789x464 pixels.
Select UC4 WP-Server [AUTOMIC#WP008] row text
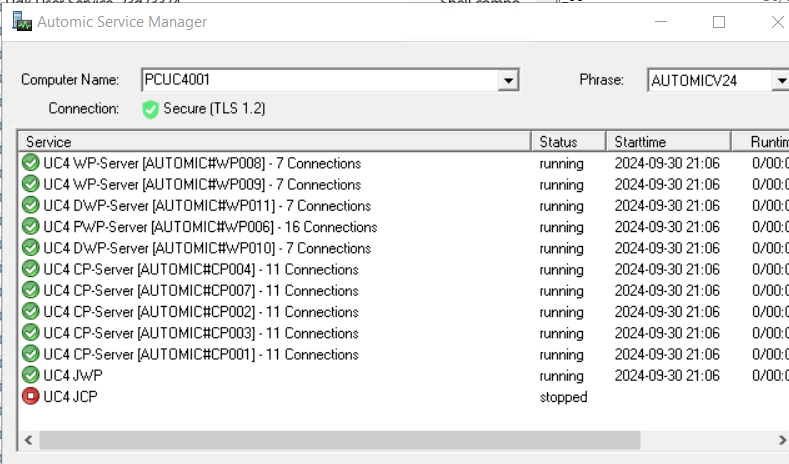click(x=202, y=163)
